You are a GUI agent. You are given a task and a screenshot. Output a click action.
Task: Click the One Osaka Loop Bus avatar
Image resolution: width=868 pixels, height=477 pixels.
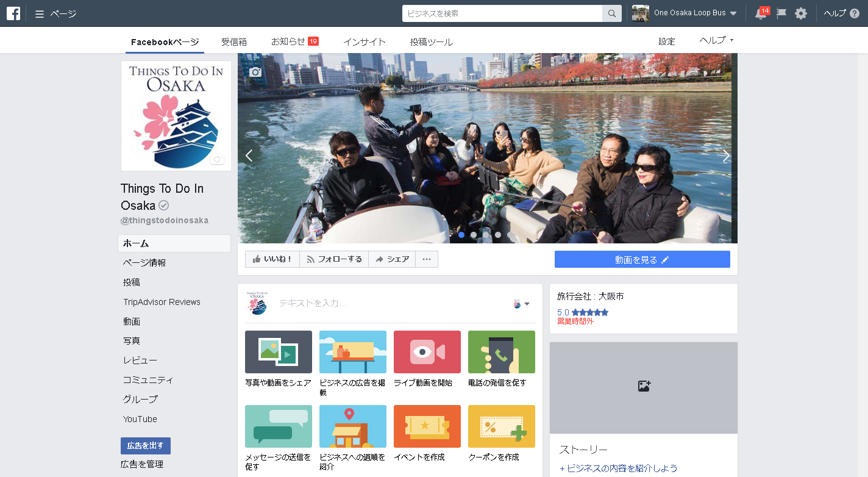pyautogui.click(x=640, y=13)
